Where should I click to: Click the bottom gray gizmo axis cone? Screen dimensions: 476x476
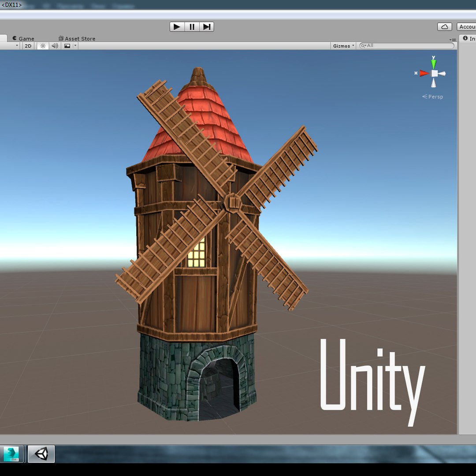tap(434, 83)
